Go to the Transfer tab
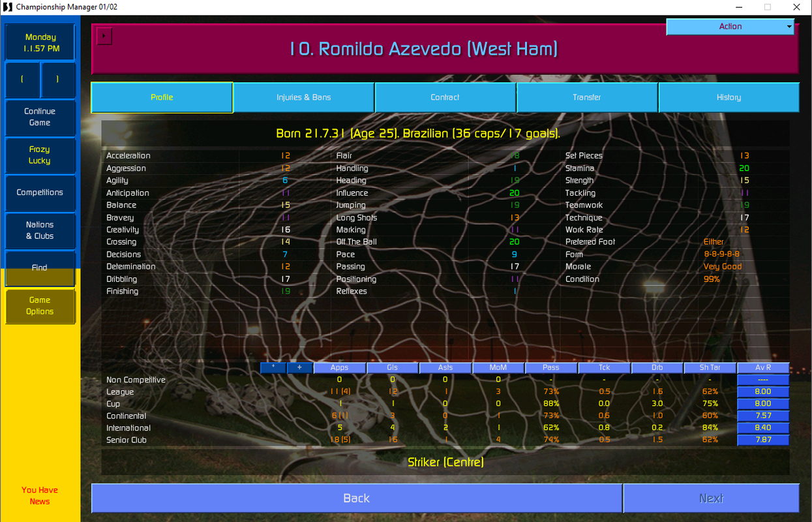This screenshot has width=812, height=522. pyautogui.click(x=587, y=97)
